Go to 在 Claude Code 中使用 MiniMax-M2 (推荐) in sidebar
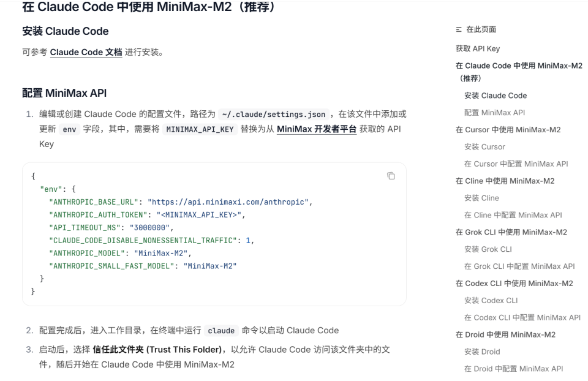The image size is (588, 381). click(519, 72)
